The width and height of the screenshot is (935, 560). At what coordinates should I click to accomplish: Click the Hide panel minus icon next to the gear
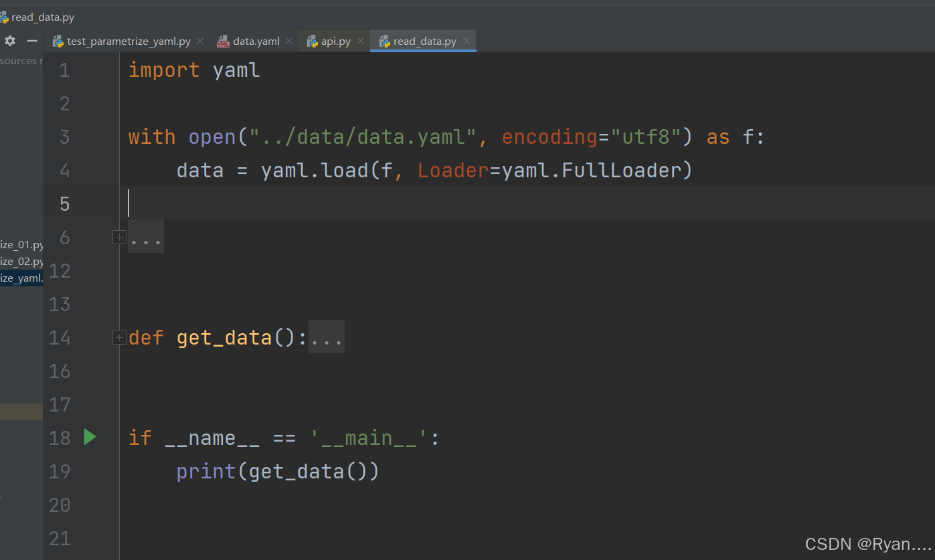(31, 41)
